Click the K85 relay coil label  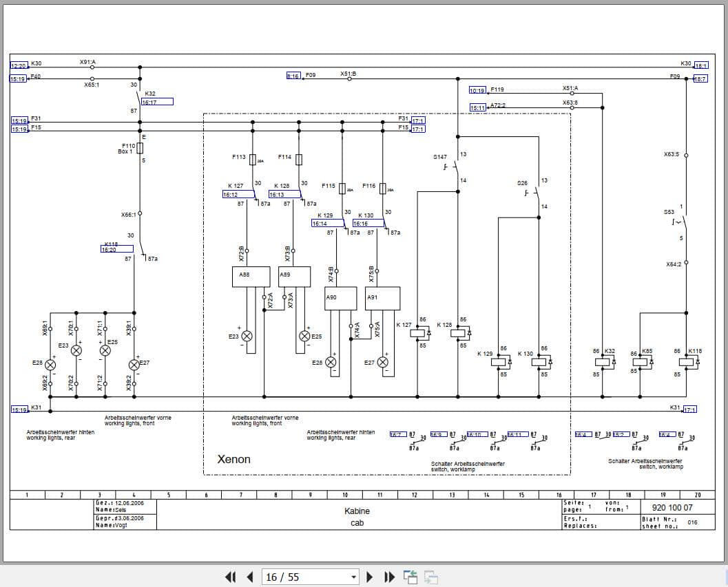click(647, 351)
